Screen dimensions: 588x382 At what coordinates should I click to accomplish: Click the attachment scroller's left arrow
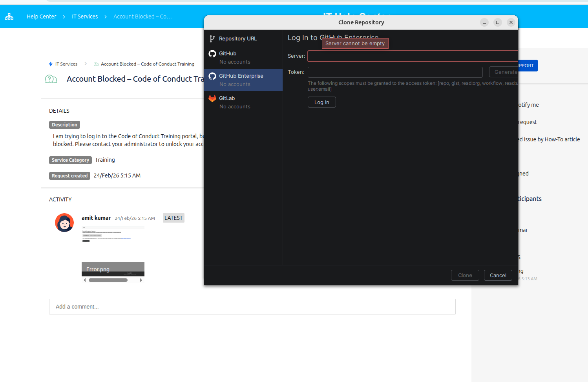click(85, 280)
